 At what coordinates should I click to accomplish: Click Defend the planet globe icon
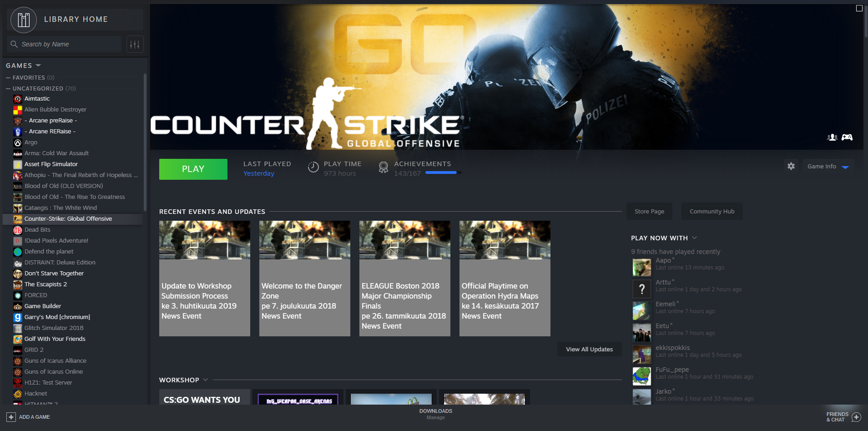pyautogui.click(x=18, y=252)
